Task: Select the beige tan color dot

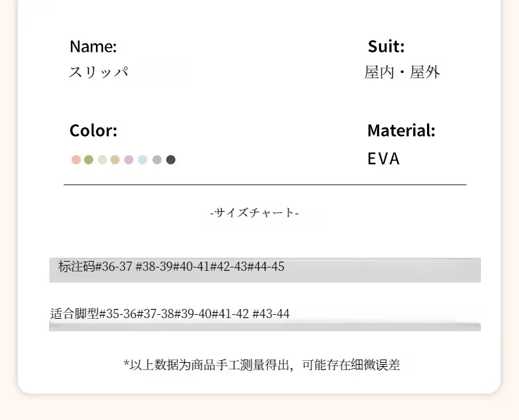Action: tap(115, 160)
